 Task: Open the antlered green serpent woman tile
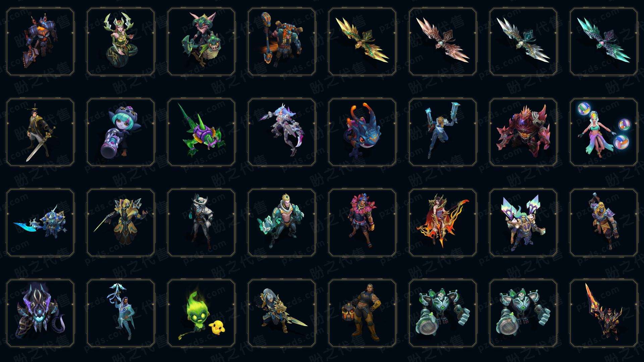coord(121,42)
